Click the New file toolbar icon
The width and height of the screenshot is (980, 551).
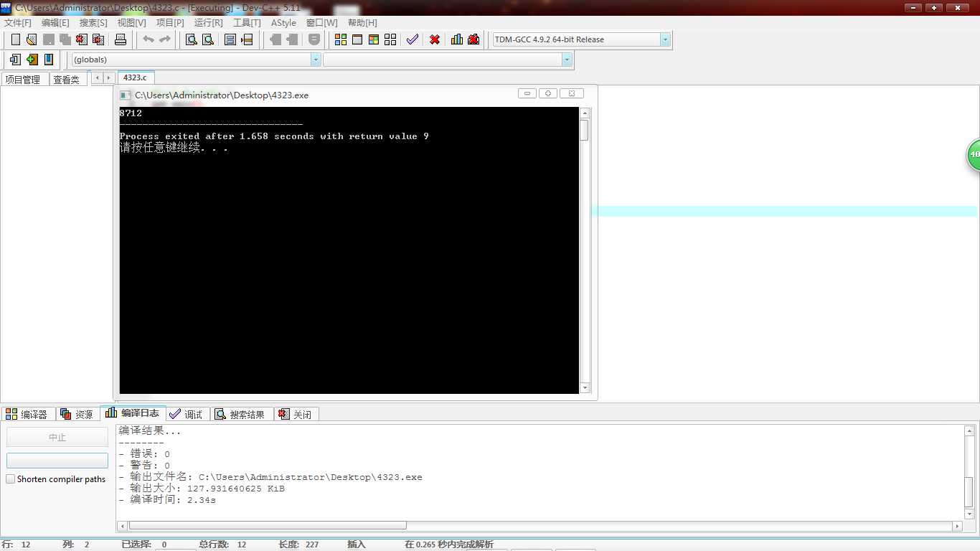pyautogui.click(x=15, y=39)
